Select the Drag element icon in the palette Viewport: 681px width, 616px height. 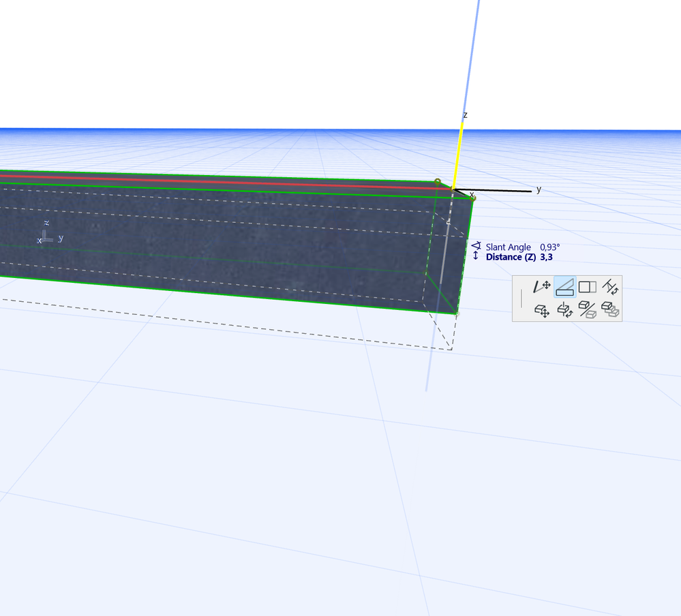click(x=541, y=311)
